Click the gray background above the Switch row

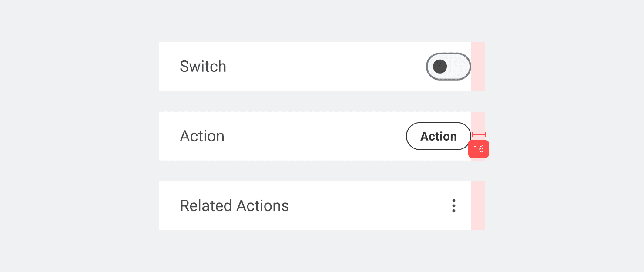click(322, 21)
